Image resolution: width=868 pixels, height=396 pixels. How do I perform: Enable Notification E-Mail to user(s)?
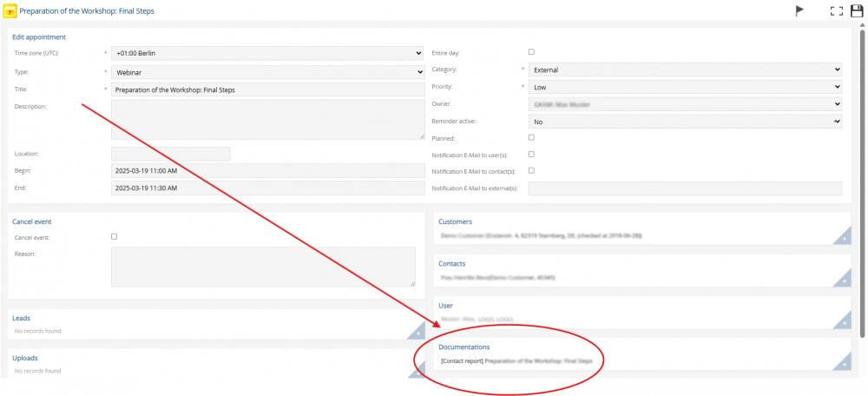531,154
